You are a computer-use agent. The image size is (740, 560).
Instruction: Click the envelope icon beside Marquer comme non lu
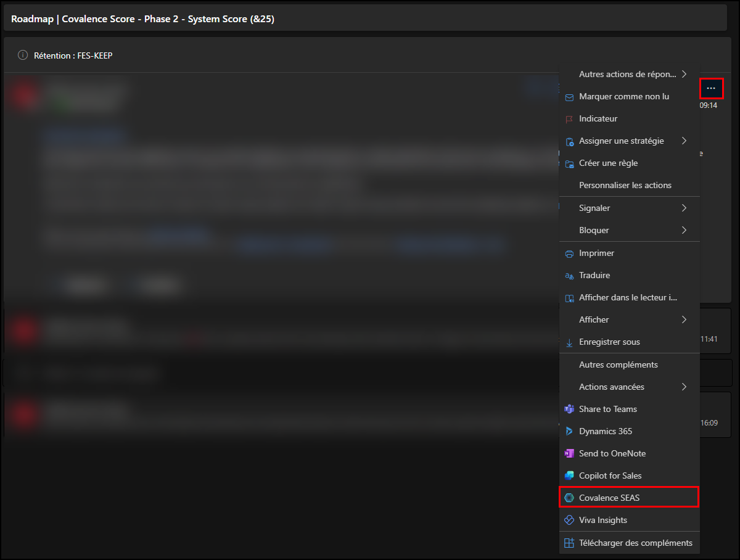coord(569,97)
